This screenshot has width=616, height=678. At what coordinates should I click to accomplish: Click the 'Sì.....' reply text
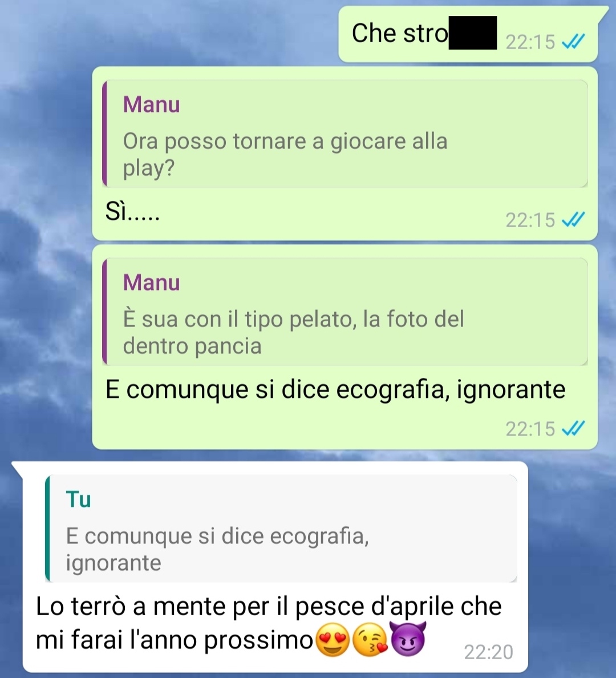pyautogui.click(x=133, y=212)
